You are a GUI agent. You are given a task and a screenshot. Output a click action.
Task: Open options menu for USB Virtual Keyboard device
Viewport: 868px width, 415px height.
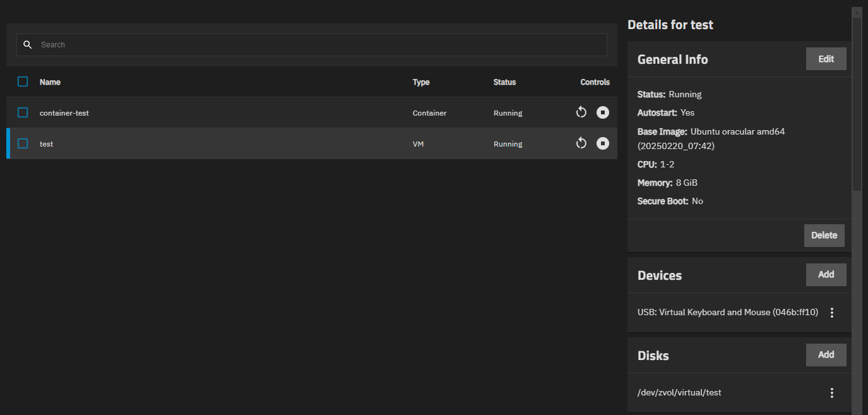pos(831,313)
